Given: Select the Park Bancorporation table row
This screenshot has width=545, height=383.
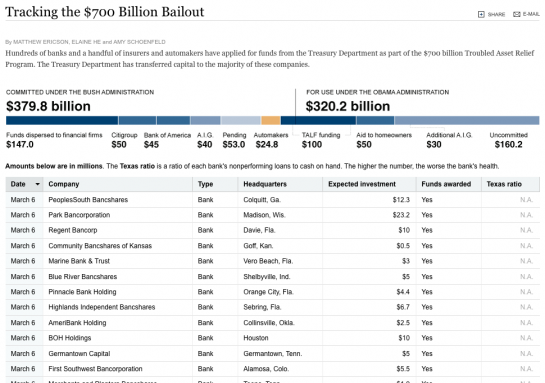Looking at the screenshot, I should [272, 215].
